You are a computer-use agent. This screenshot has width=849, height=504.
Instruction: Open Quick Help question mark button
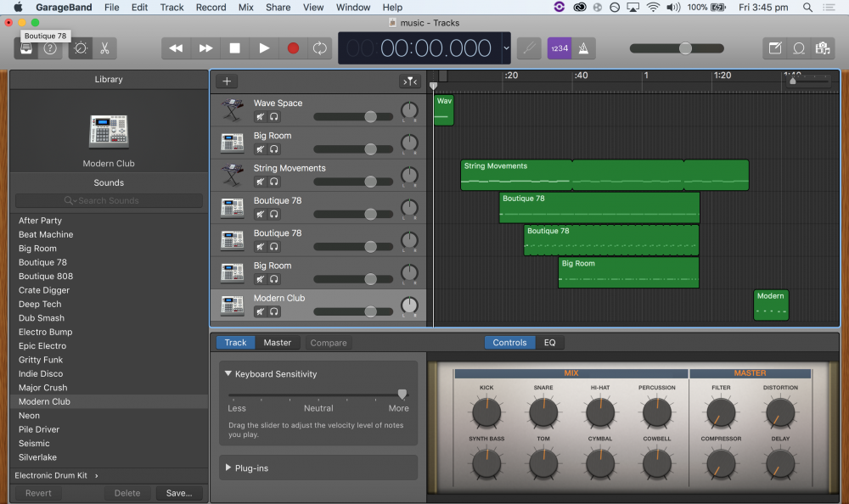[x=50, y=48]
